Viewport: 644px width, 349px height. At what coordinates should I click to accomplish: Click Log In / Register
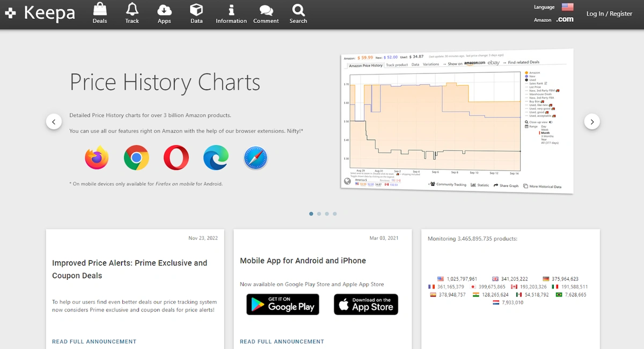point(609,13)
